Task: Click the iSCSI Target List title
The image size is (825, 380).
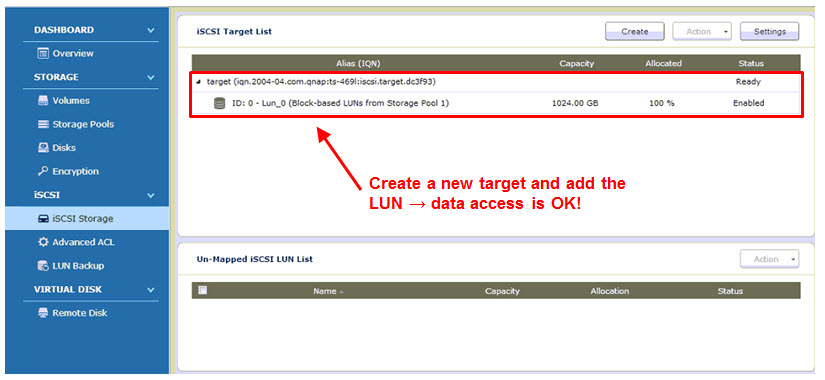Action: click(234, 32)
